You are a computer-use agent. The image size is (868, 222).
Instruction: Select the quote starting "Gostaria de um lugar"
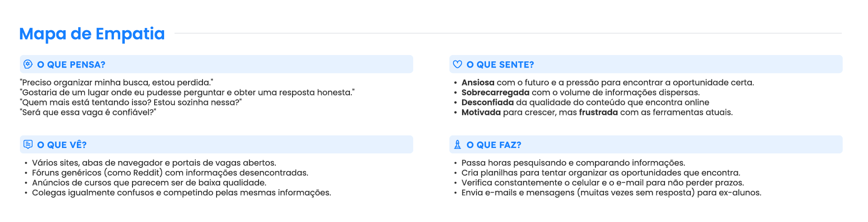187,92
